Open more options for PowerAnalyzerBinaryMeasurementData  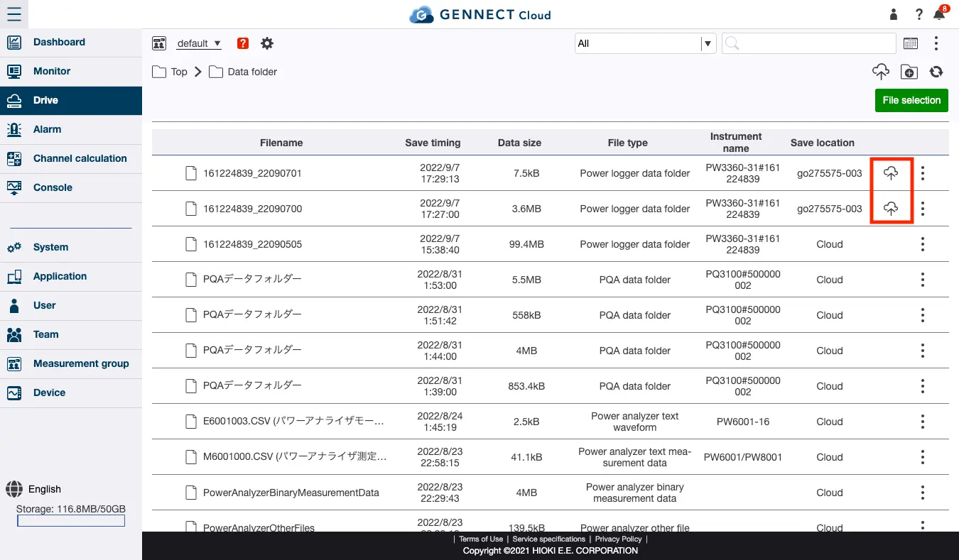tap(923, 493)
